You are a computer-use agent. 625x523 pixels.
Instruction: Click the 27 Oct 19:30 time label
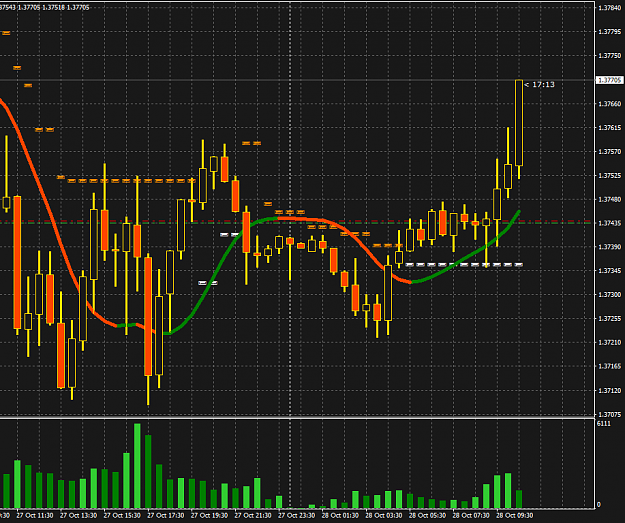(x=209, y=515)
